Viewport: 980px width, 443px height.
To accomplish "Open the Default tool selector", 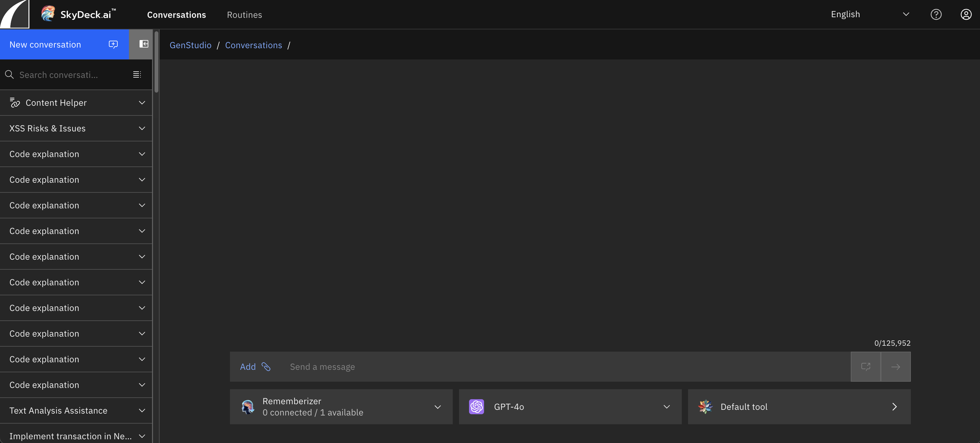I will (799, 406).
